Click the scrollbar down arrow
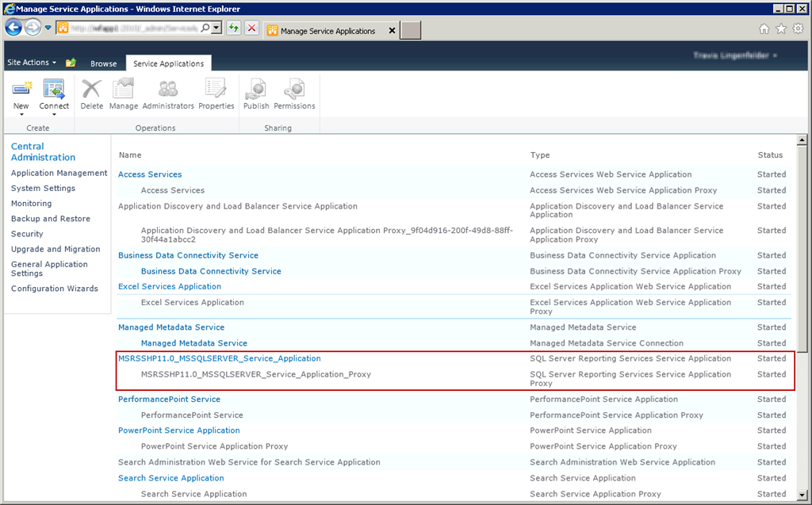Viewport: 812px width, 505px height. pos(802,495)
